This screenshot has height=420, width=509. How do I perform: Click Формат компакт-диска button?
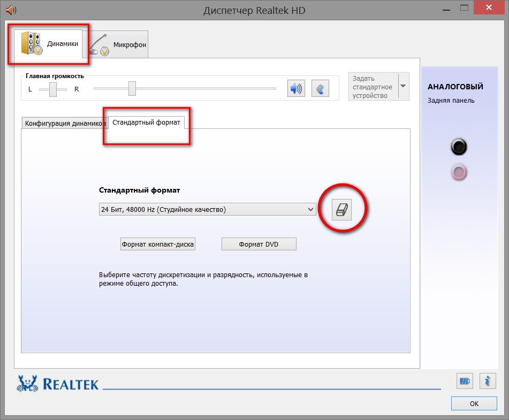tap(158, 244)
